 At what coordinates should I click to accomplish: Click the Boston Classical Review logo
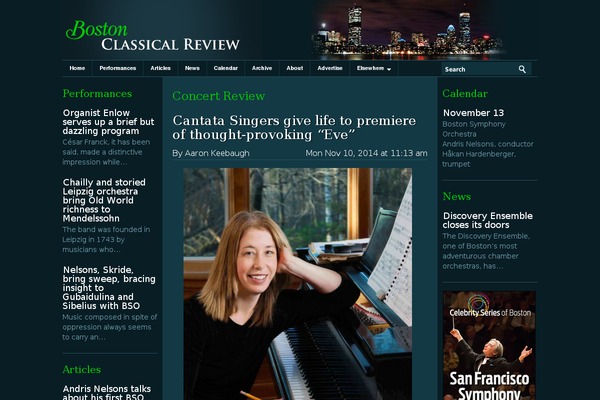153,36
